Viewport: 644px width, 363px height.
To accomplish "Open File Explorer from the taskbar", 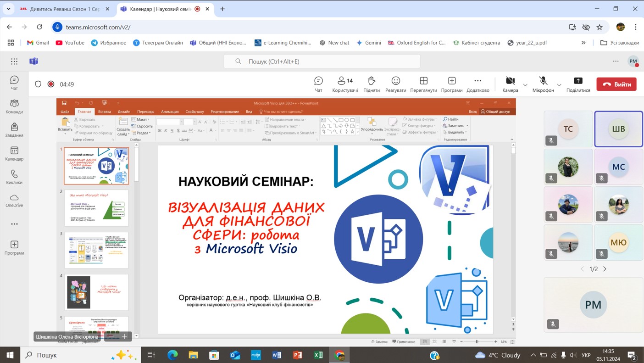I will coord(193,355).
